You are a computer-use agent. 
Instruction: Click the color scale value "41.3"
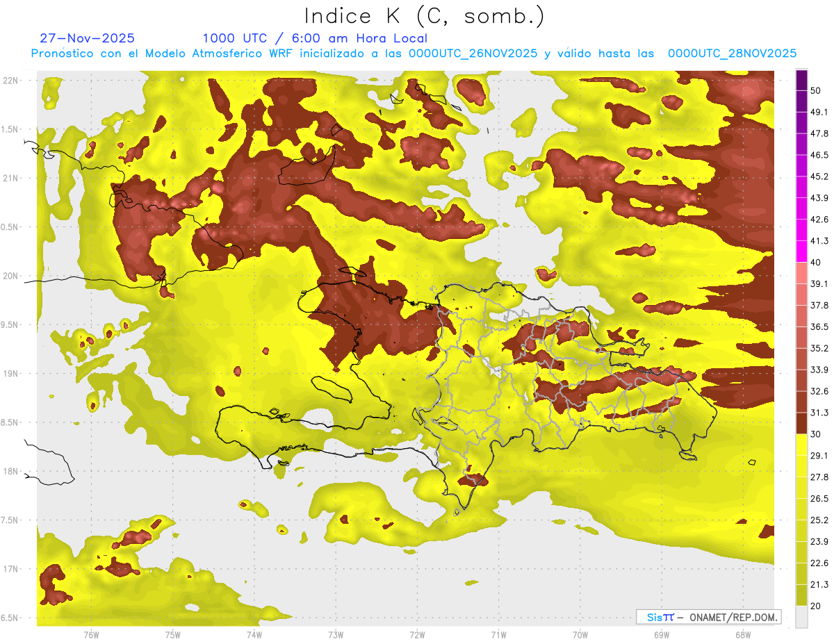[x=819, y=241]
